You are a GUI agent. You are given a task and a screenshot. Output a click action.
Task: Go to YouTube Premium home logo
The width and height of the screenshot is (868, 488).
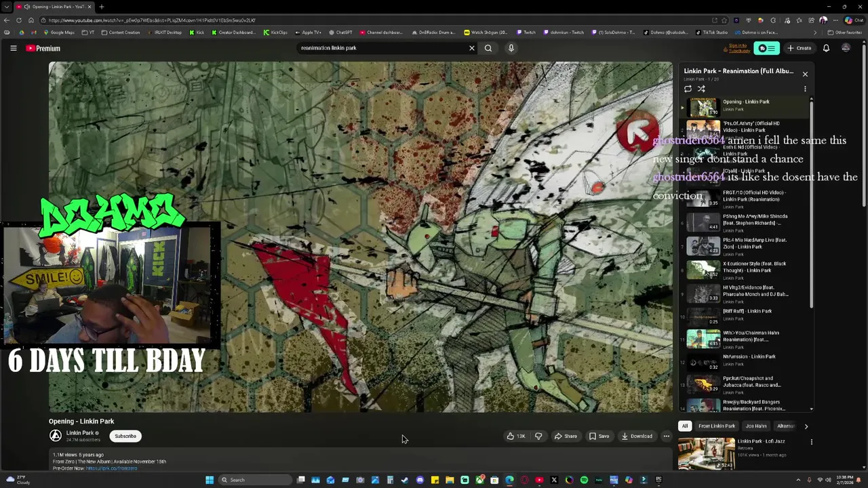click(43, 48)
